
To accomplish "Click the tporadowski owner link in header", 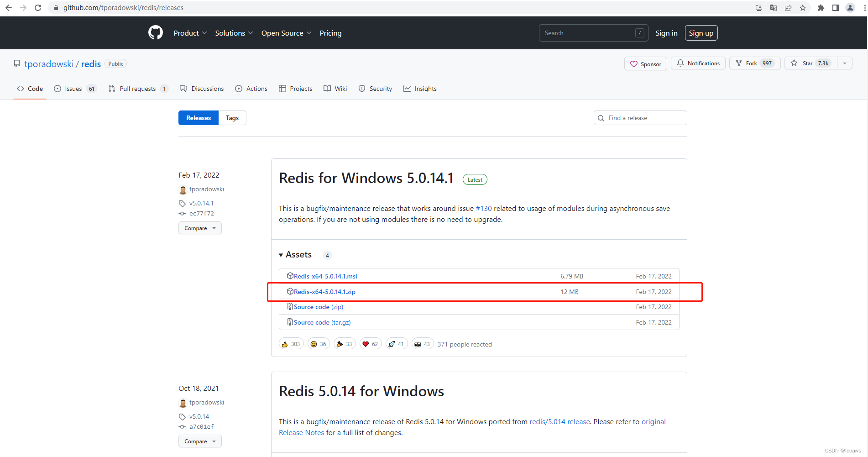I will tap(49, 64).
